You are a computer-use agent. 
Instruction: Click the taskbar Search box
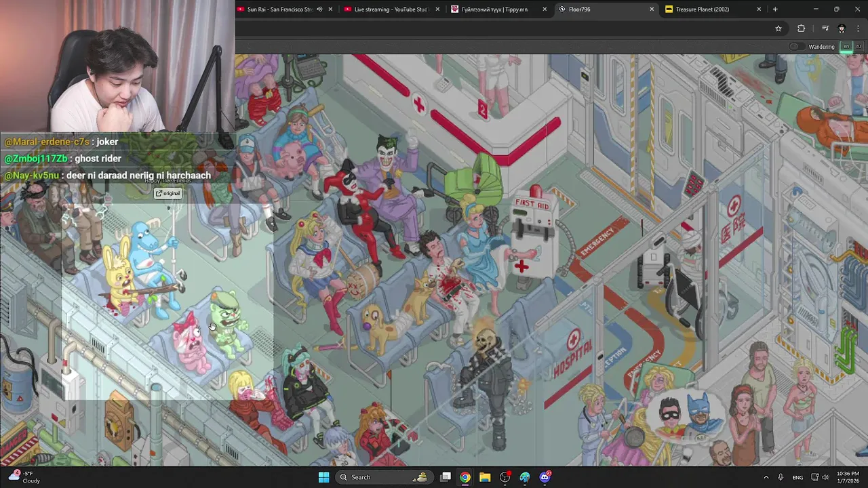click(384, 477)
